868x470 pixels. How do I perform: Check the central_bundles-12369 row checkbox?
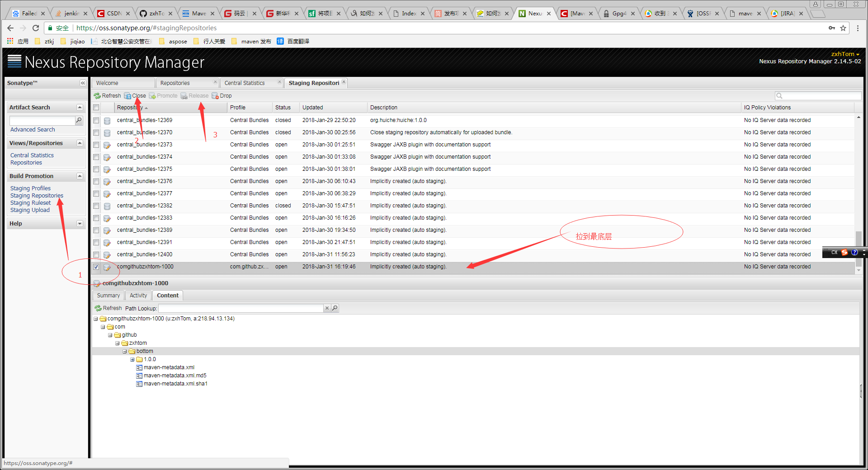[96, 121]
